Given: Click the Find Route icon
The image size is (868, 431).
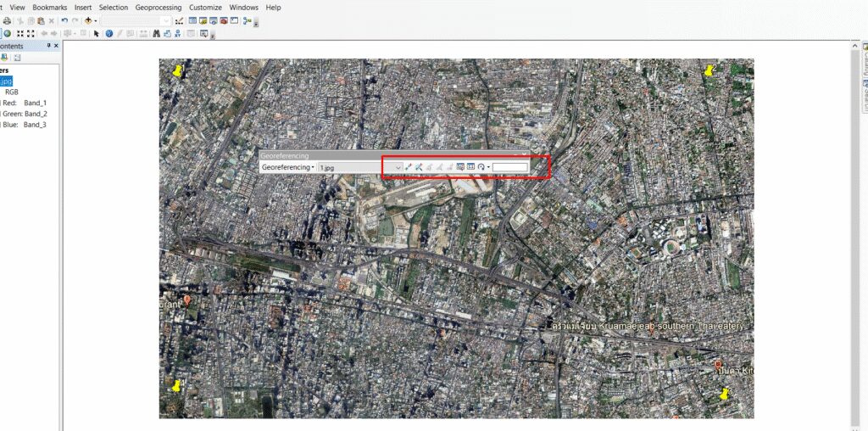Looking at the screenshot, I should coord(167,34).
